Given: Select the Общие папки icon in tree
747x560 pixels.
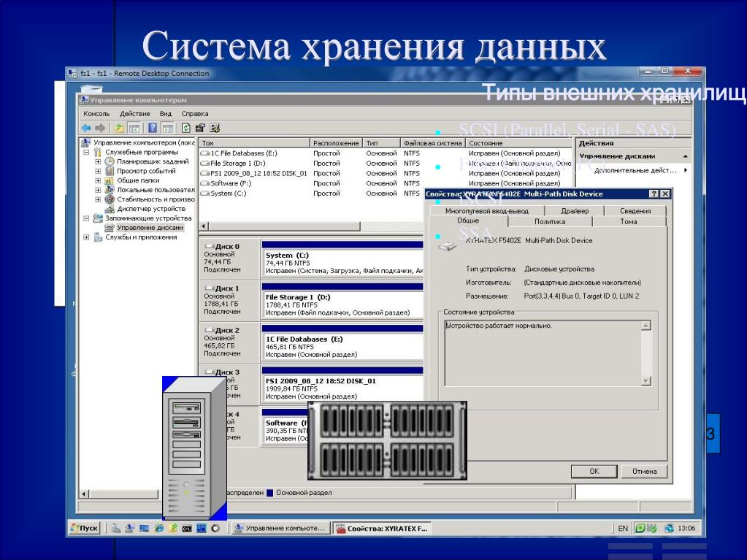Looking at the screenshot, I should pyautogui.click(x=109, y=180).
